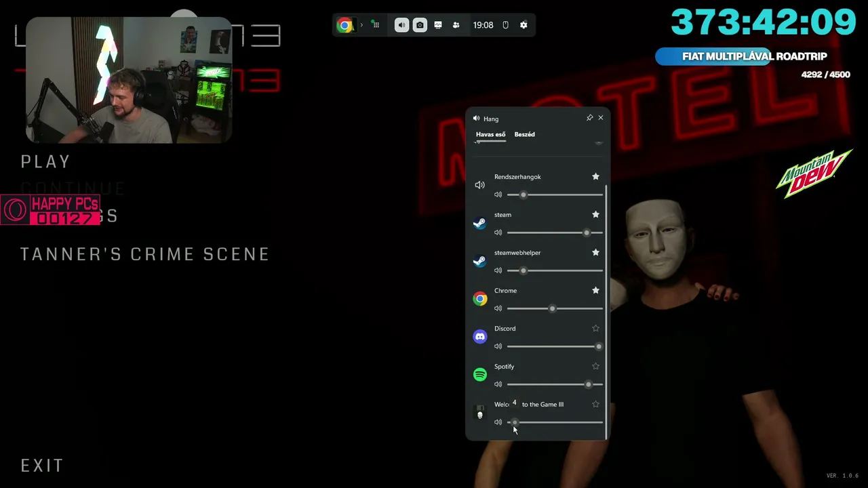This screenshot has width=868, height=488.
Task: Favorite Welcome to the Game III with star
Action: click(x=595, y=405)
